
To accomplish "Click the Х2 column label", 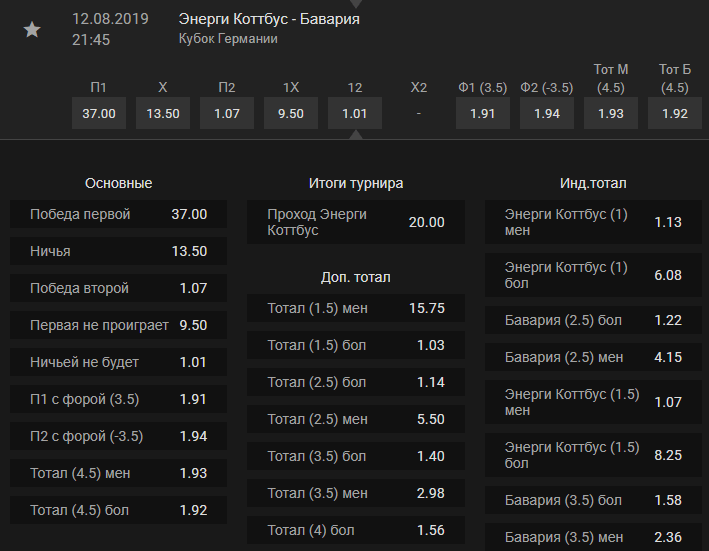I will (419, 87).
